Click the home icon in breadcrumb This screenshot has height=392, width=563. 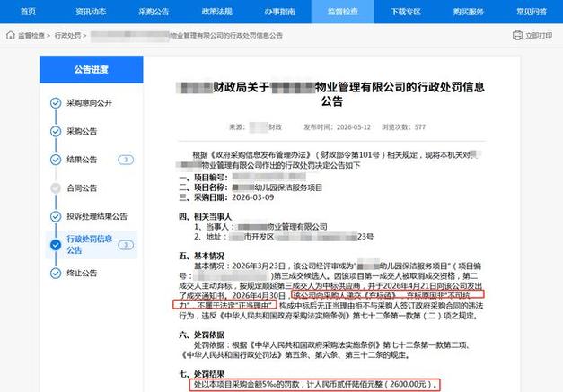(11, 35)
